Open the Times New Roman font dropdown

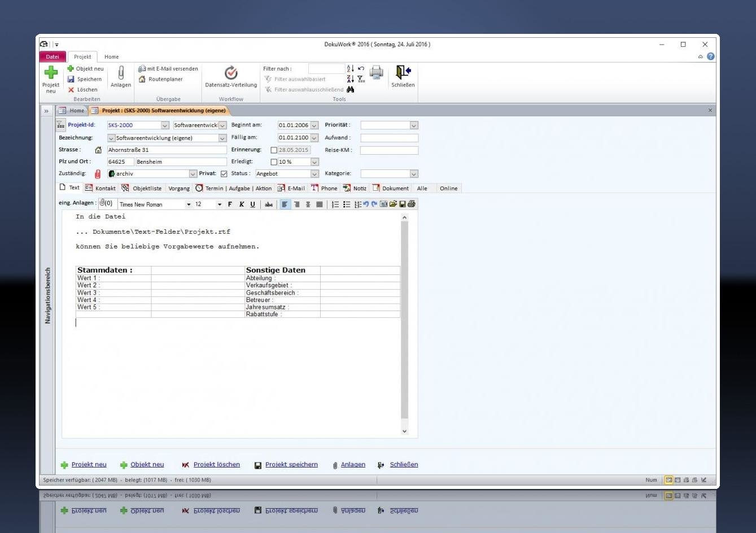tap(189, 204)
